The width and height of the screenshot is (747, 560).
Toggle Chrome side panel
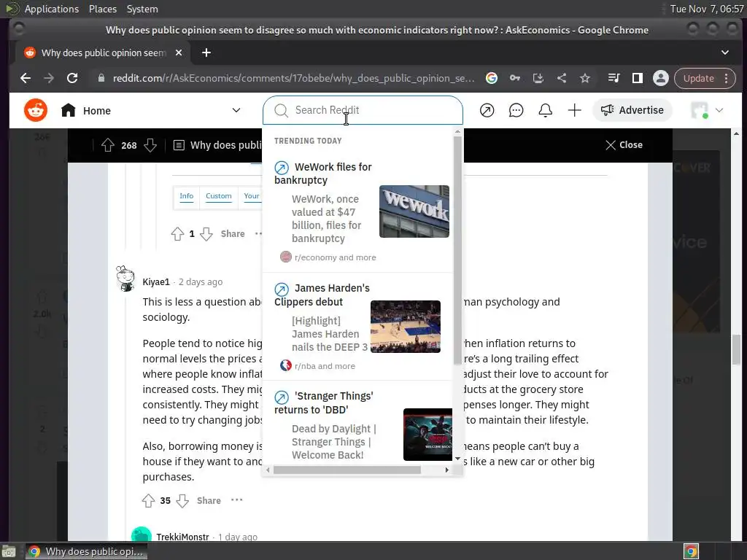tap(638, 78)
